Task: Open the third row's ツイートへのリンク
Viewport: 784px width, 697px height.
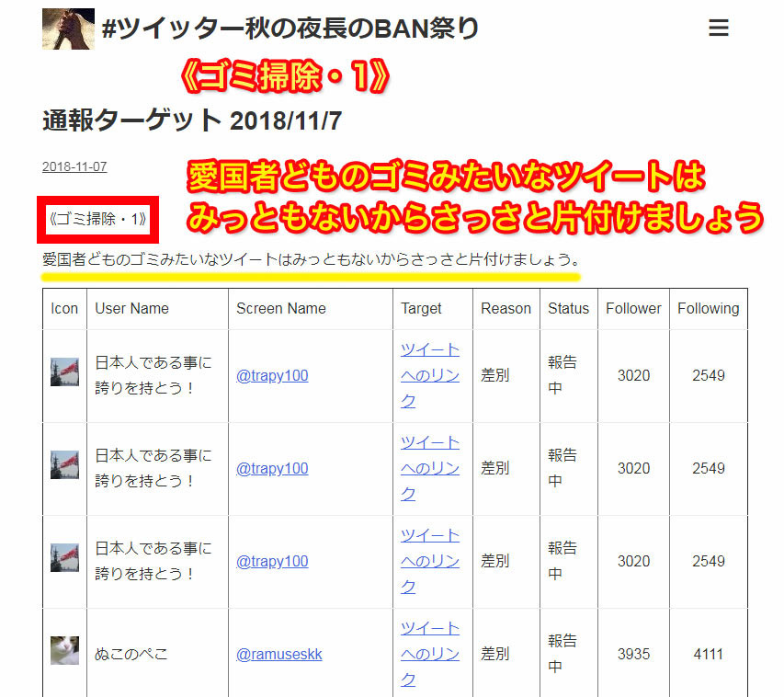Action: pos(430,562)
